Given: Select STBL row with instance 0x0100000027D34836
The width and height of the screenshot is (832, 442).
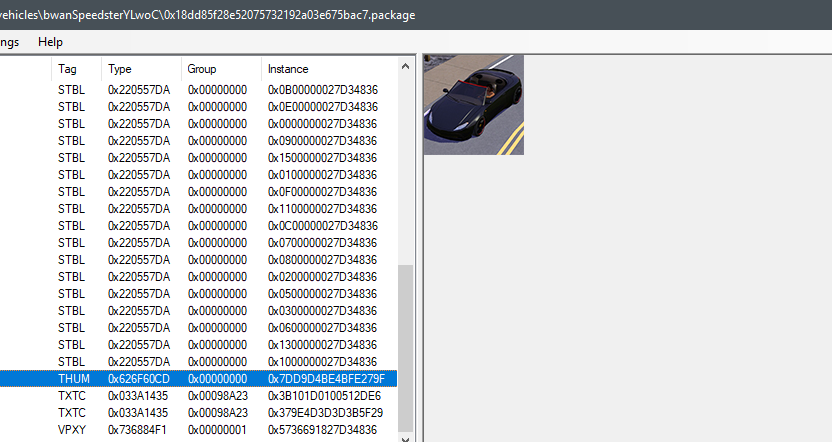Looking at the screenshot, I should click(198, 175).
